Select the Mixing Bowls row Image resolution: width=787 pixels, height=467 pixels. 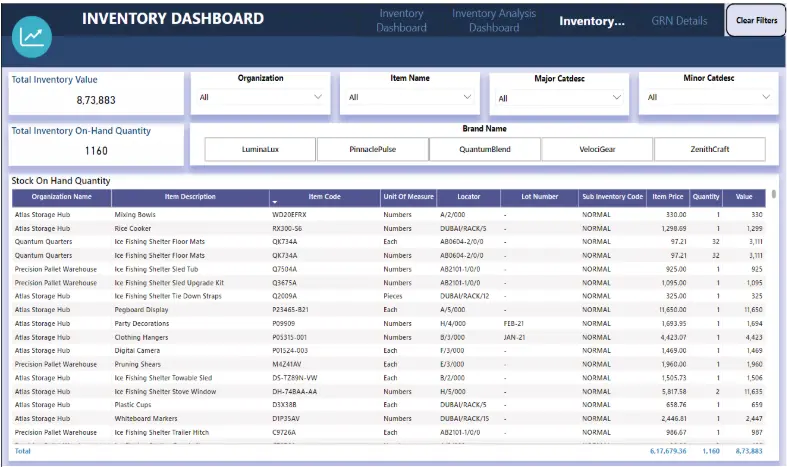pos(388,214)
